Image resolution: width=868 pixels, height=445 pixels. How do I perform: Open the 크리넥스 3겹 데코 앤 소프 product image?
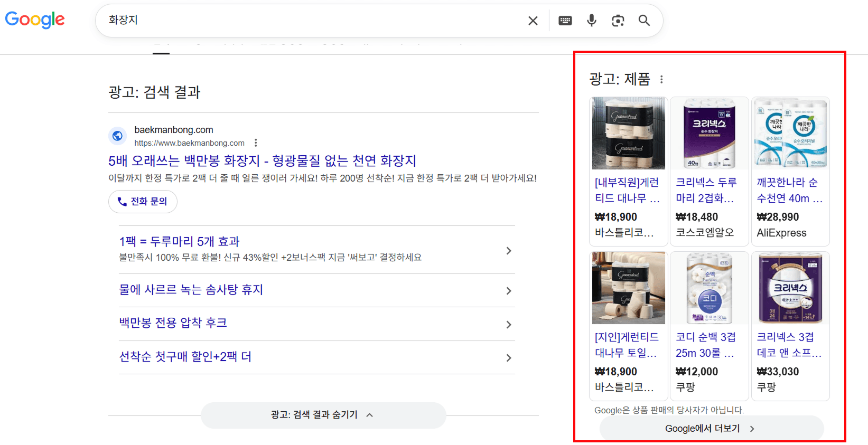click(x=790, y=288)
